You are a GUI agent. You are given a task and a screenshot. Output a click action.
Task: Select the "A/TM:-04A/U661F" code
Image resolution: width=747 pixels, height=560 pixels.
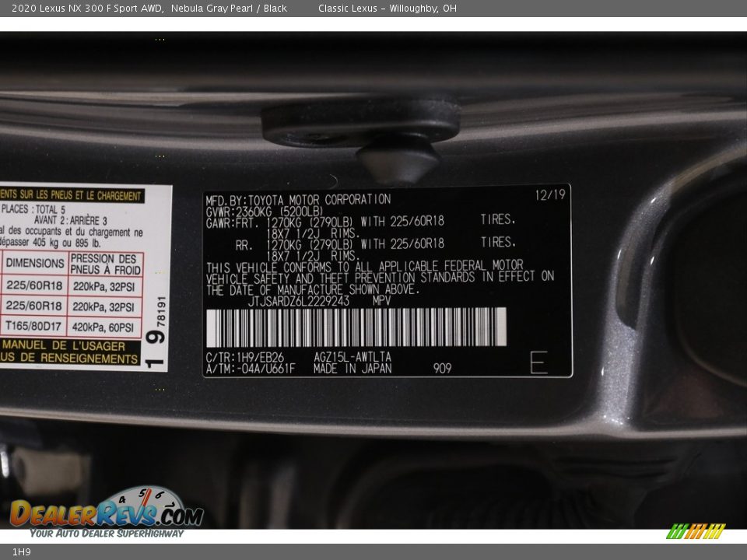(x=251, y=369)
